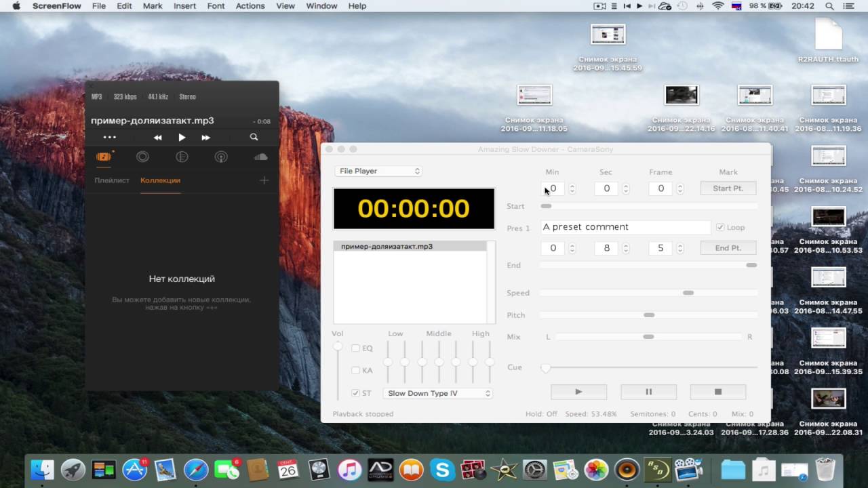Skip to next track in music player

click(205, 138)
